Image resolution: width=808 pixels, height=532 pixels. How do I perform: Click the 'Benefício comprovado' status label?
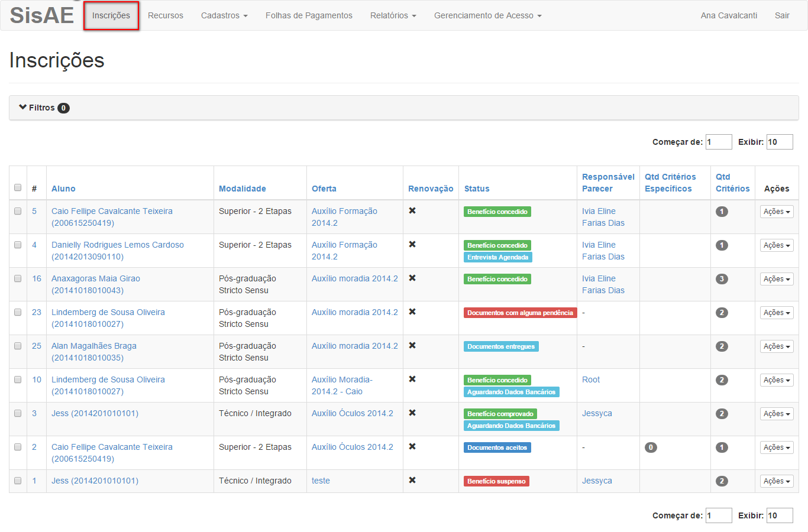tap(500, 414)
